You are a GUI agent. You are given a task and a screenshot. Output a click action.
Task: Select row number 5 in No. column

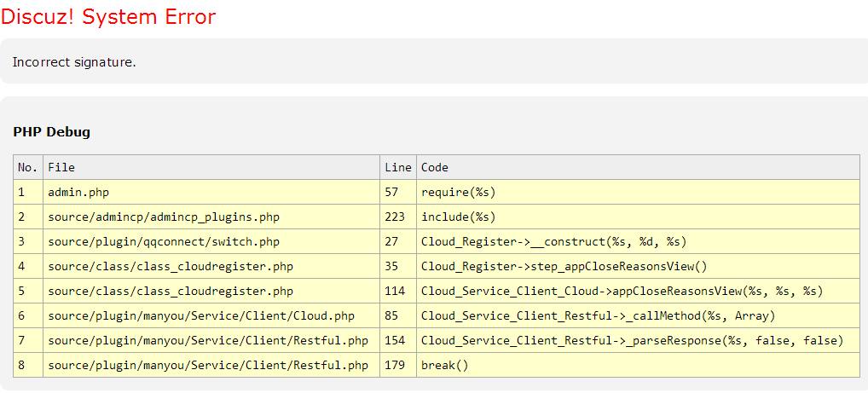click(x=27, y=292)
